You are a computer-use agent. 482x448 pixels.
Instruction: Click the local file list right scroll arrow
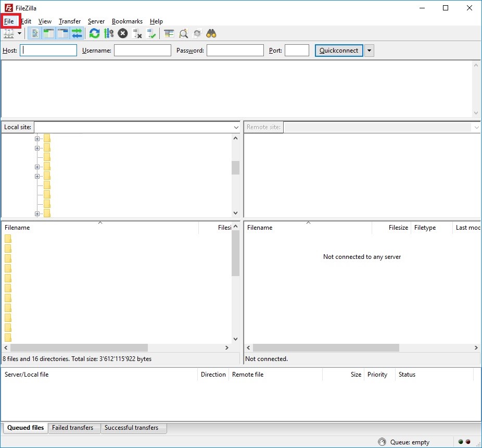click(227, 347)
